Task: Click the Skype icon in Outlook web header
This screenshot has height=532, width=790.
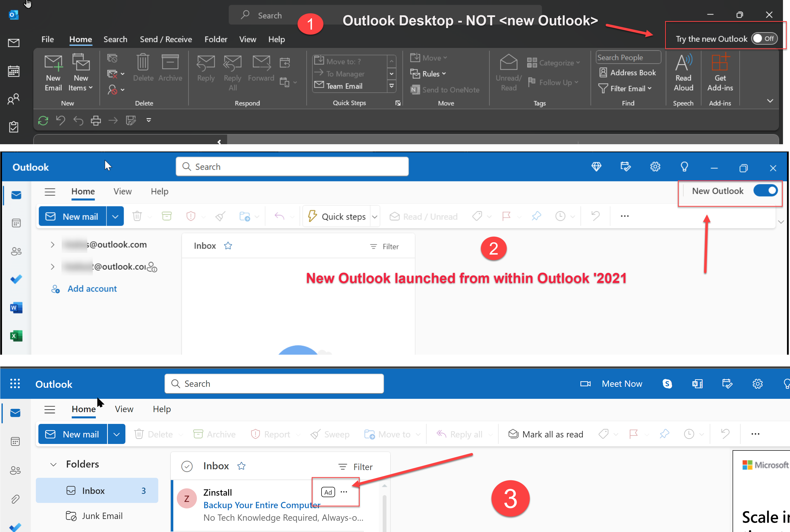Action: point(667,384)
